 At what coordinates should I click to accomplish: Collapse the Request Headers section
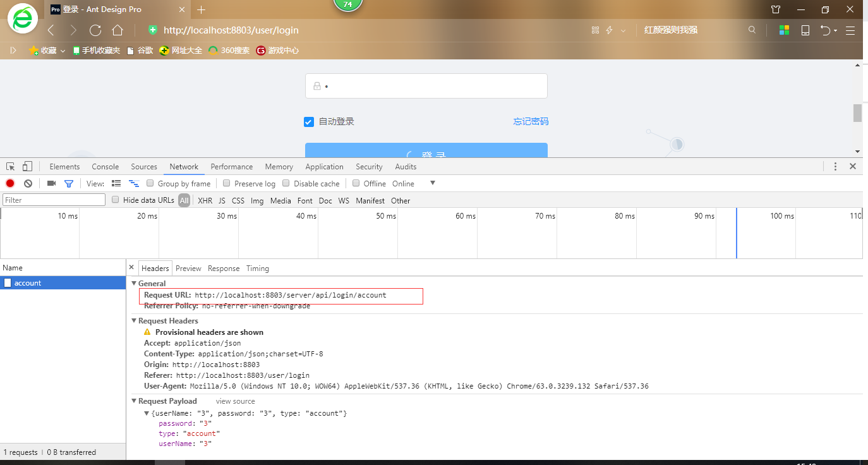pyautogui.click(x=134, y=320)
